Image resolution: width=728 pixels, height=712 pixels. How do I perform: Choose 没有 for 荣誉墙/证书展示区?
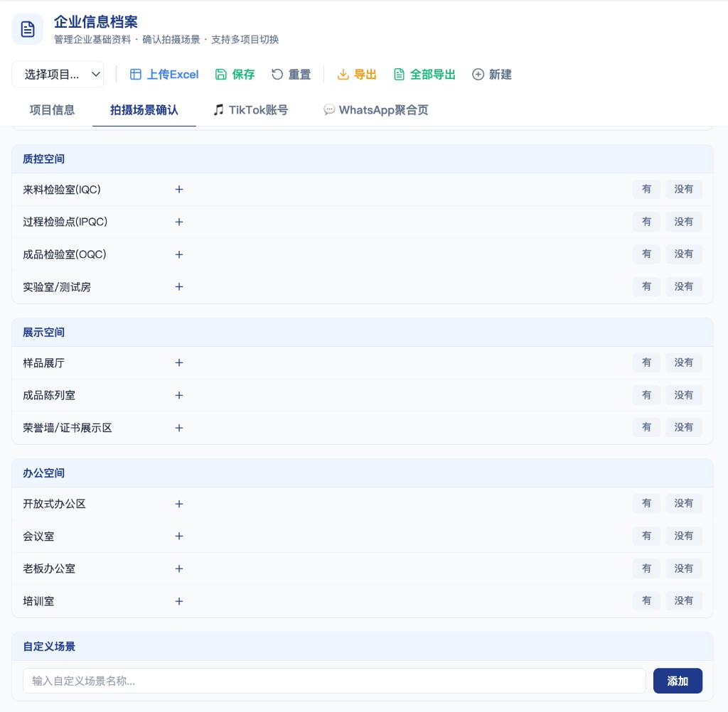point(683,427)
